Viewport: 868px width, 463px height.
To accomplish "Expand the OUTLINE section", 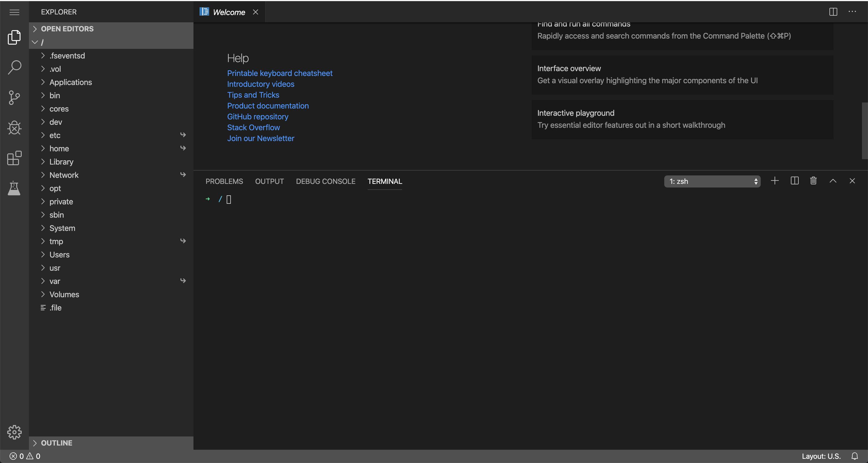I will point(111,443).
